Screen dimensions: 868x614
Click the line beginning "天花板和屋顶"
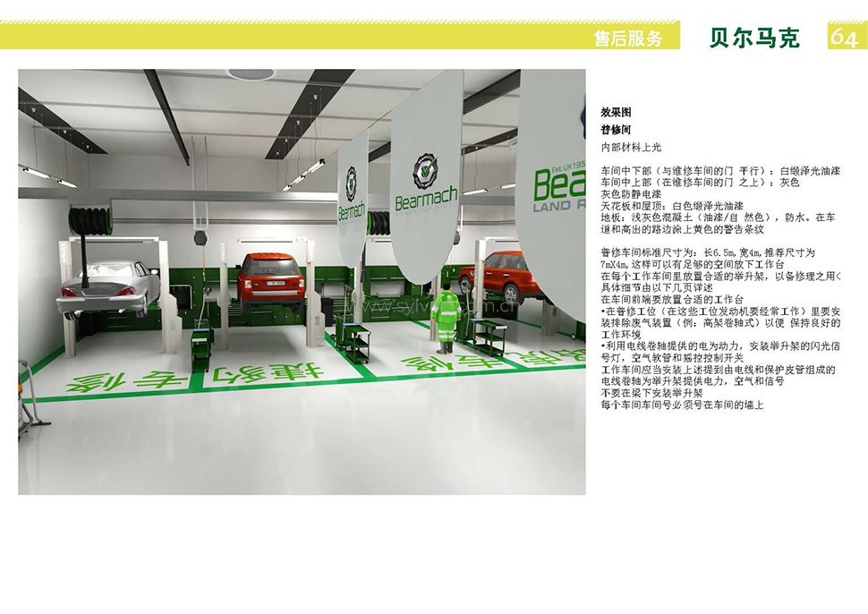coord(671,206)
